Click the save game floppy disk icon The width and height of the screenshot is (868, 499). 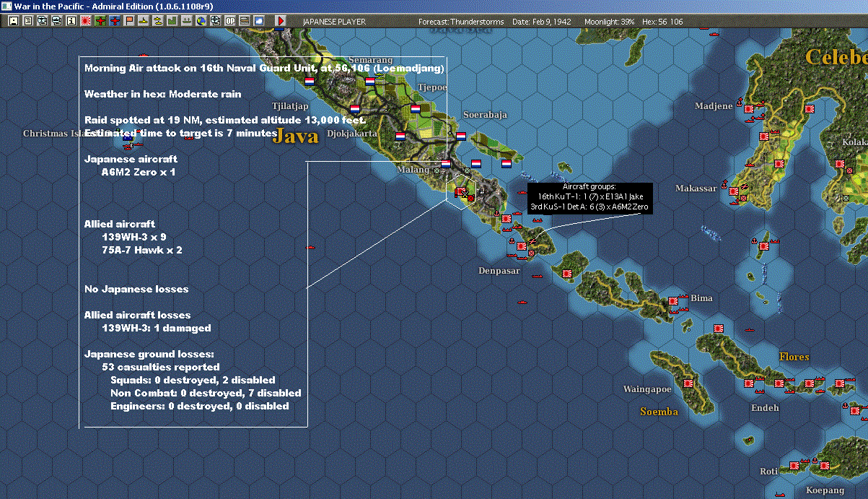pos(13,21)
